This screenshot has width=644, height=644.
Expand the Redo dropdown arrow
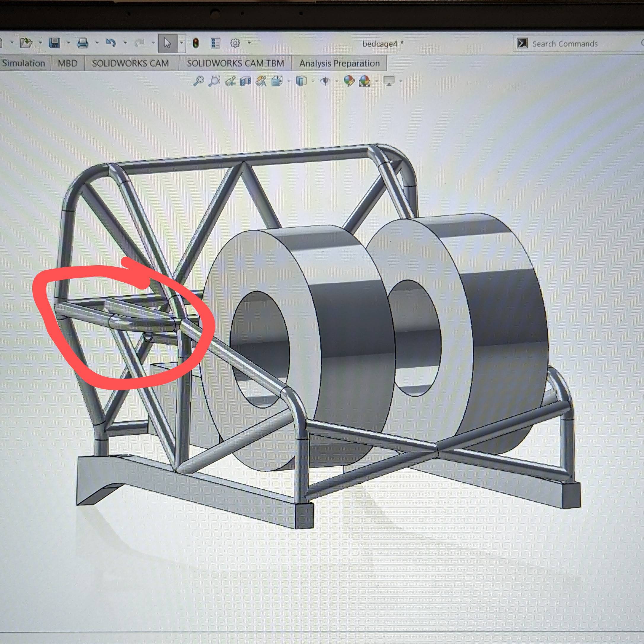tap(153, 43)
